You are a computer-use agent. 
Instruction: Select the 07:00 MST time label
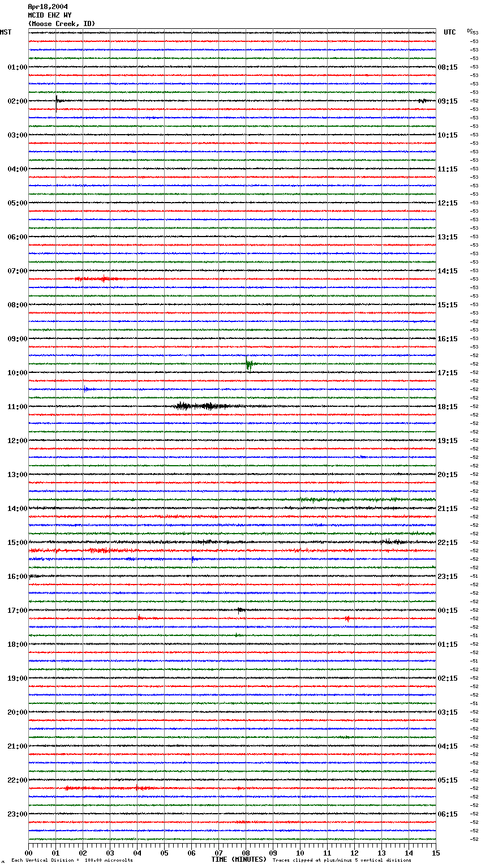(18, 271)
